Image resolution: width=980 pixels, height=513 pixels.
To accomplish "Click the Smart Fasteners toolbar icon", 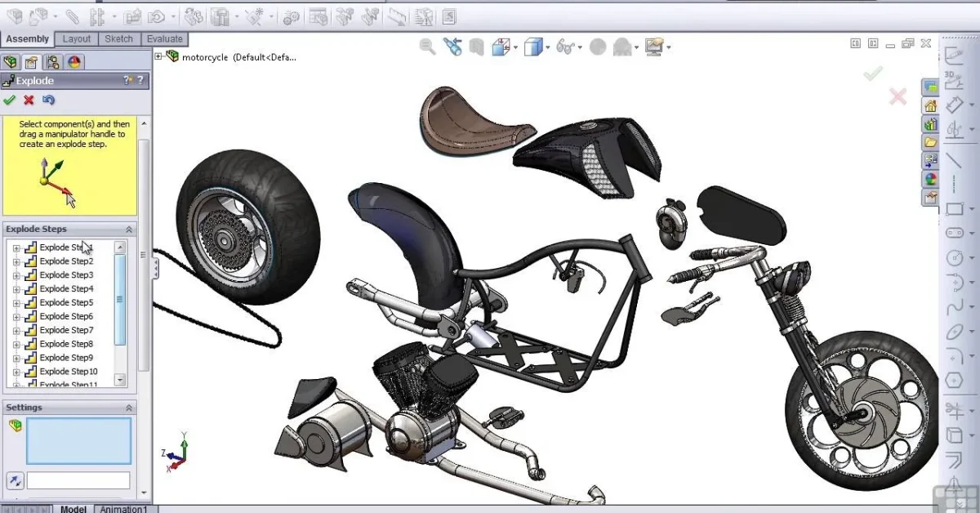I will tap(133, 16).
